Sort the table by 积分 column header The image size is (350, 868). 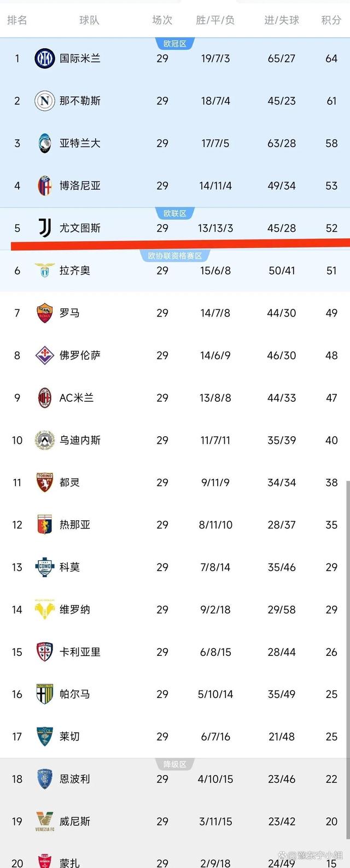coord(331,21)
